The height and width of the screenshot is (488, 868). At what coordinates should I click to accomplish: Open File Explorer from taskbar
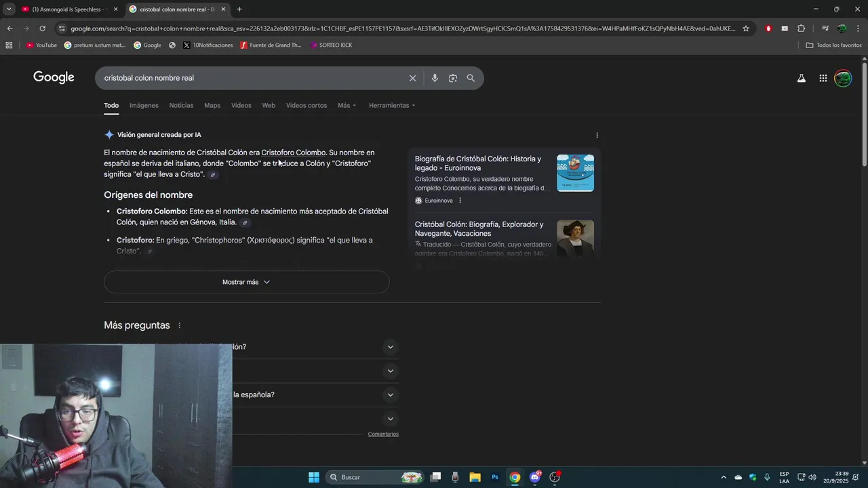tap(475, 477)
